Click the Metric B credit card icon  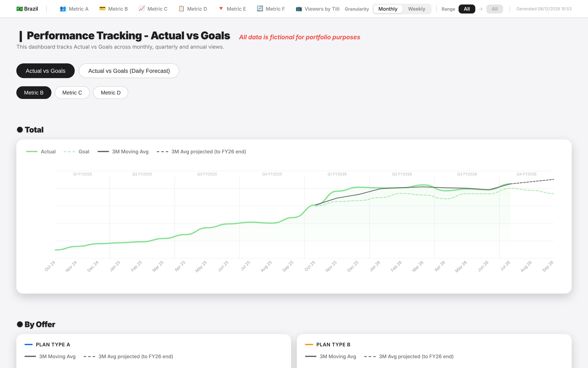[x=102, y=9]
